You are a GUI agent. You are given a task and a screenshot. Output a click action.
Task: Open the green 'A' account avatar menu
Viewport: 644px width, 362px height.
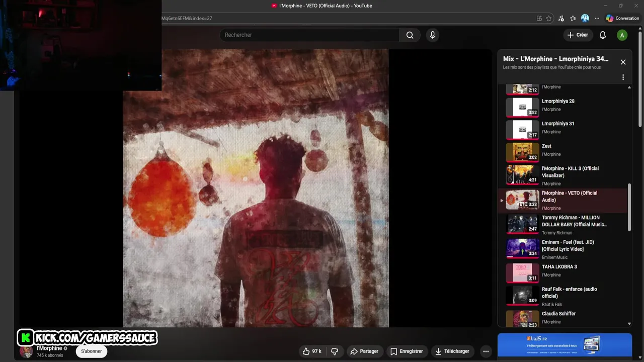[622, 35]
